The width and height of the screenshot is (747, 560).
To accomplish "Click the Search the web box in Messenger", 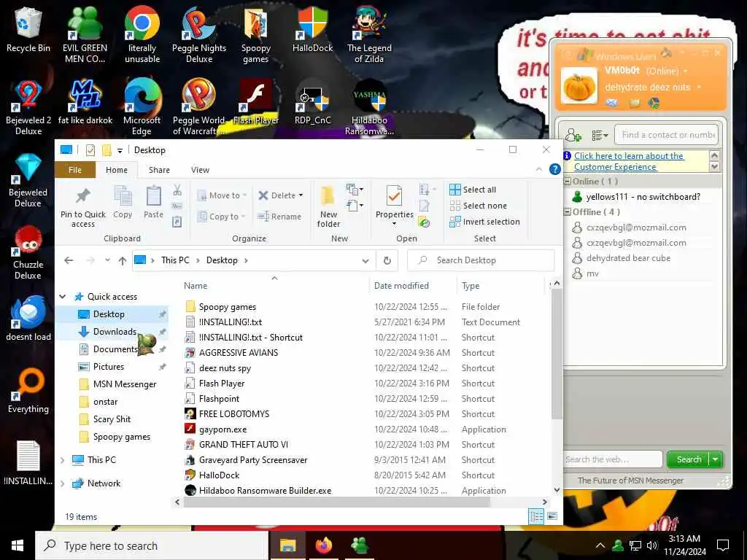I will [613, 459].
